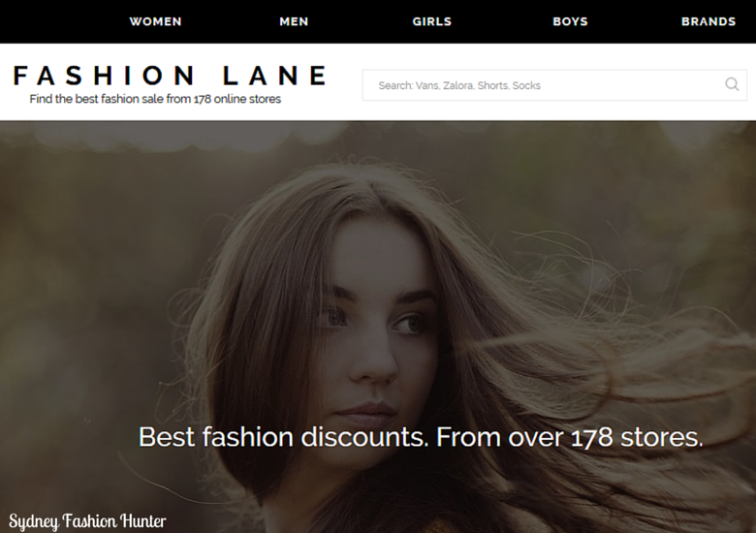The image size is (756, 533).
Task: Click the word LANE in the logo
Action: point(274,76)
